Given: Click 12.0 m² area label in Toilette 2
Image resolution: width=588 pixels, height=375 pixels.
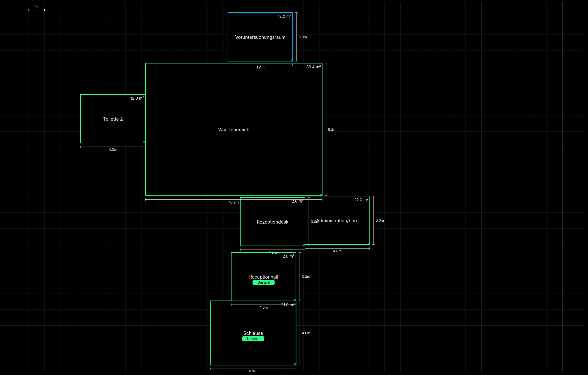Looking at the screenshot, I should click(137, 98).
